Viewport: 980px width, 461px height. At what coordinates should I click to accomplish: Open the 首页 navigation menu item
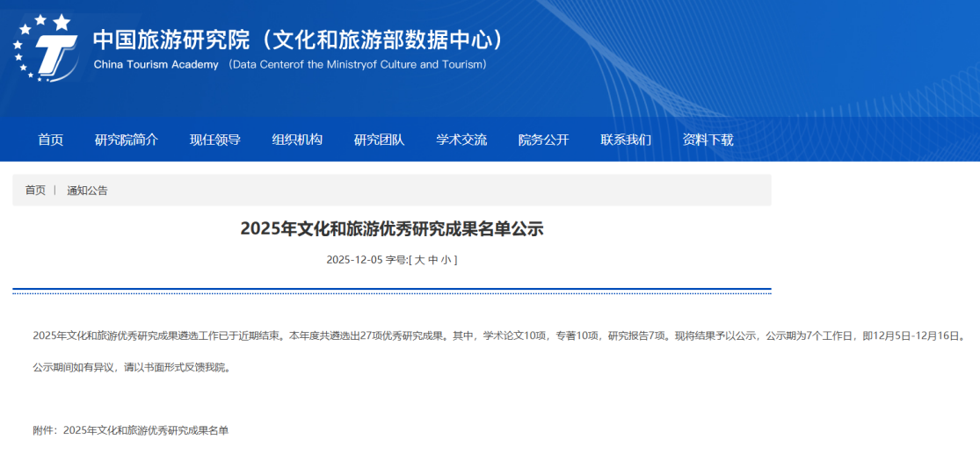[x=51, y=140]
